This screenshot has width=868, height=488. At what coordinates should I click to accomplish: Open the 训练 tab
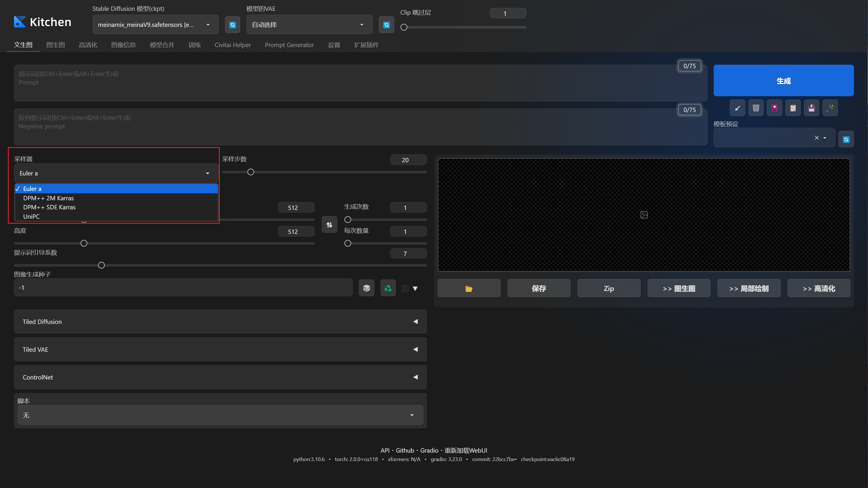click(194, 45)
